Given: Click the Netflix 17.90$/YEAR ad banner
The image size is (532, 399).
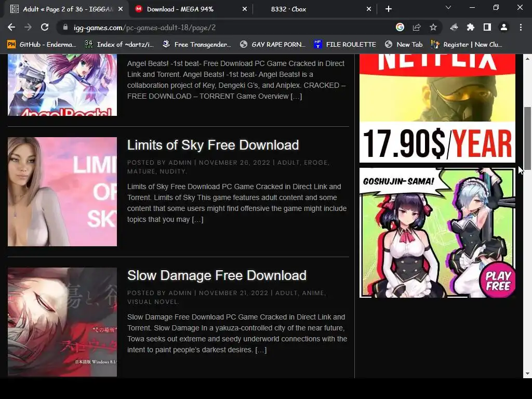Looking at the screenshot, I should pos(437,108).
